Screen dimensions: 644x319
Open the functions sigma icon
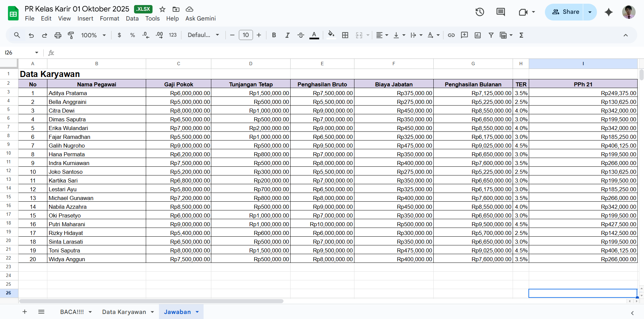tap(521, 35)
